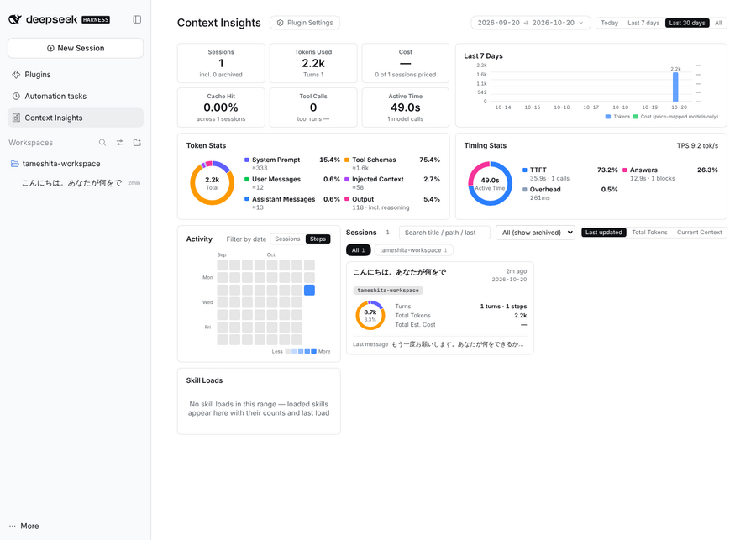Click System Prompt legend swatch
Viewport: 756px width, 540px height.
(247, 160)
